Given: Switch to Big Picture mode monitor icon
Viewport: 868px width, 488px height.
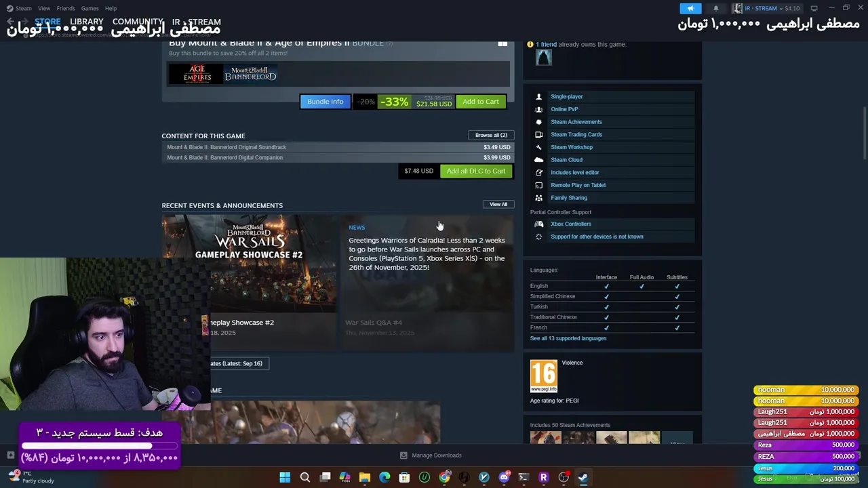Looking at the screenshot, I should click(814, 8).
